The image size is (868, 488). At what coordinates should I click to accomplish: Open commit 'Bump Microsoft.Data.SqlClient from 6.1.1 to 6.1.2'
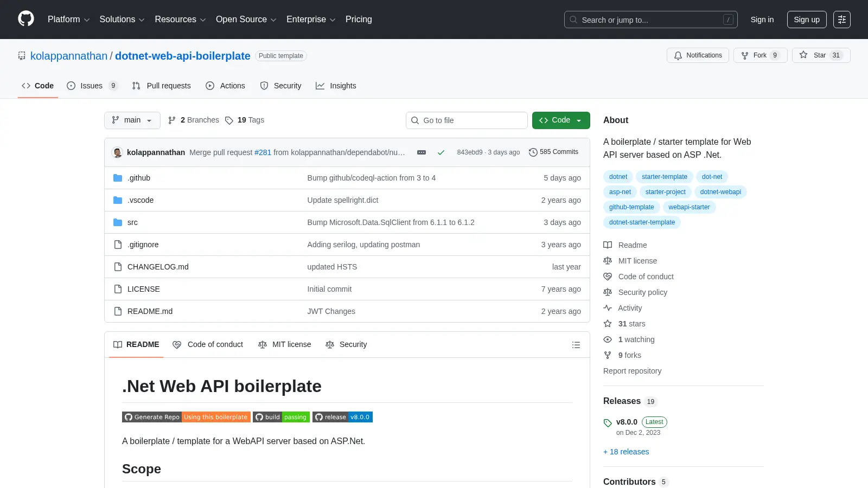click(x=391, y=222)
